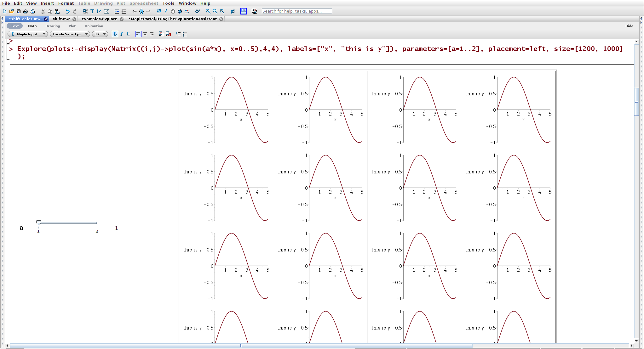Close the shift_calcs.mw tab
The width and height of the screenshot is (644, 349).
pyautogui.click(x=46, y=19)
